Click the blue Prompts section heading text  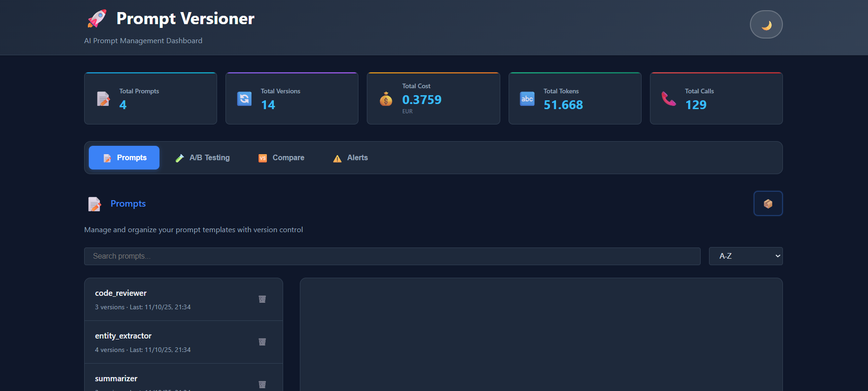(128, 204)
